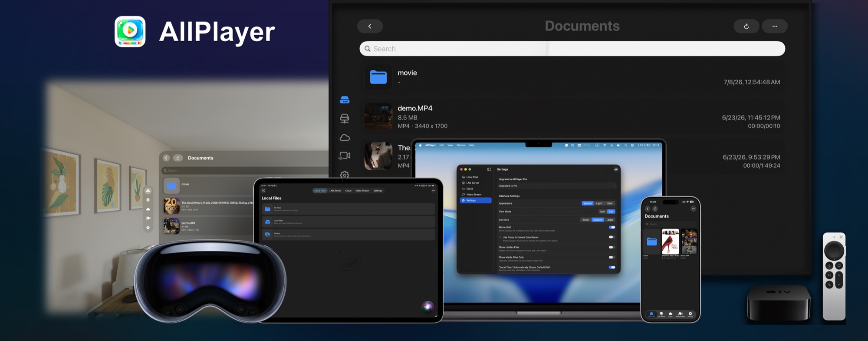868x341 pixels.
Task: Set Icon Size to Large
Action: pos(610,220)
